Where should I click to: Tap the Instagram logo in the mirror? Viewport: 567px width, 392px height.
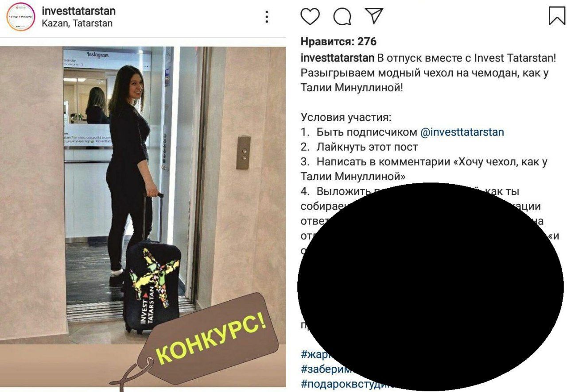click(97, 54)
